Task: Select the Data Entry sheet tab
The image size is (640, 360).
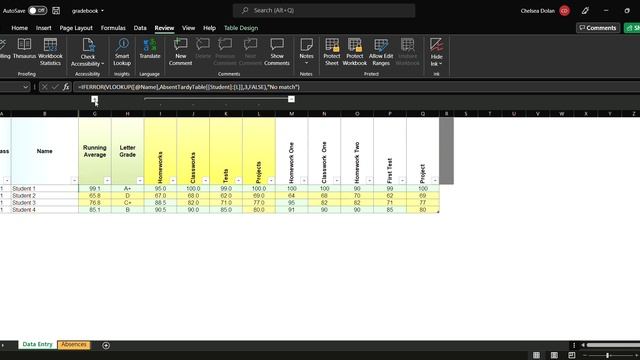Action: coord(37,344)
